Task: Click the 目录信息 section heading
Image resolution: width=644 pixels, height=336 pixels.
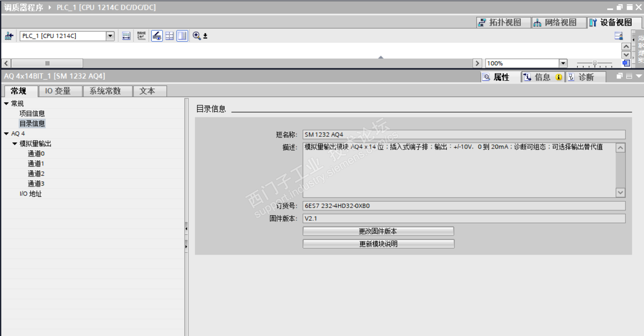Action: click(211, 109)
